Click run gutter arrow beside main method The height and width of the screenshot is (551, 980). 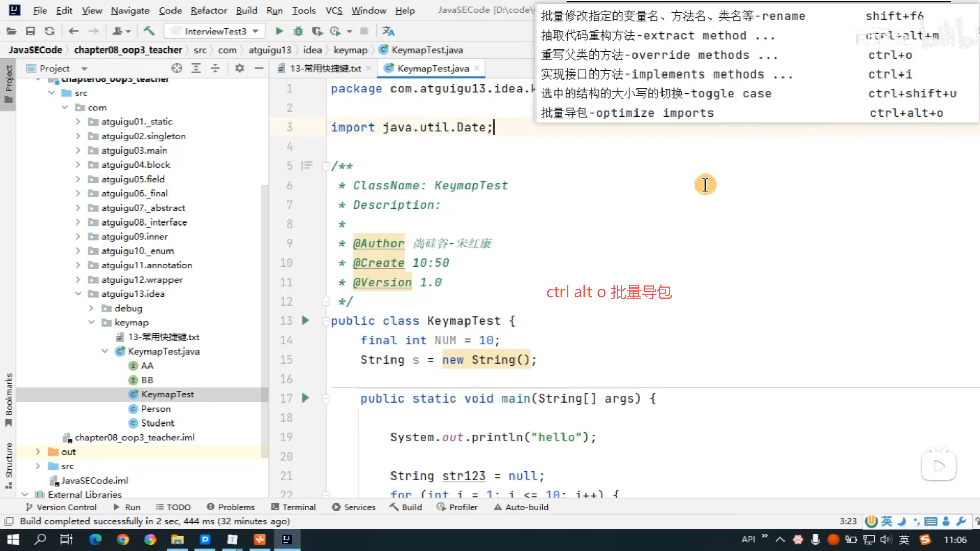(x=305, y=398)
